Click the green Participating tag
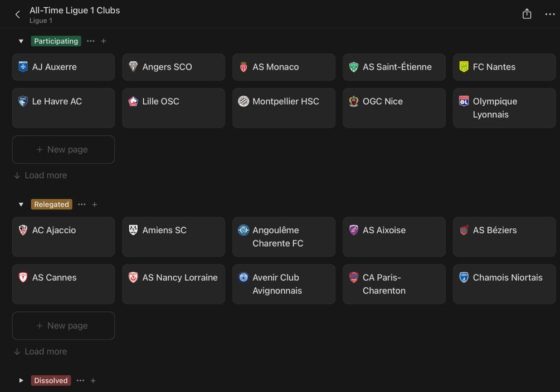The height and width of the screenshot is (392, 560). click(56, 41)
